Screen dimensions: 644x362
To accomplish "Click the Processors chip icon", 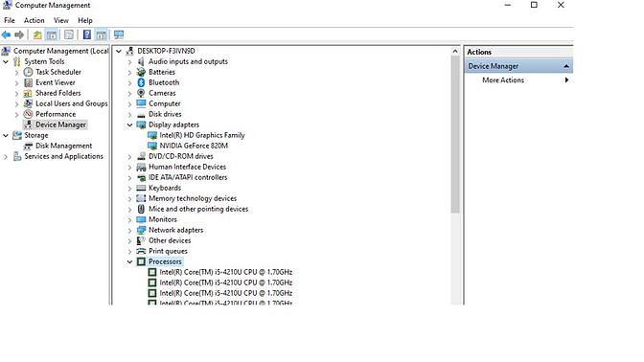I will (x=141, y=261).
